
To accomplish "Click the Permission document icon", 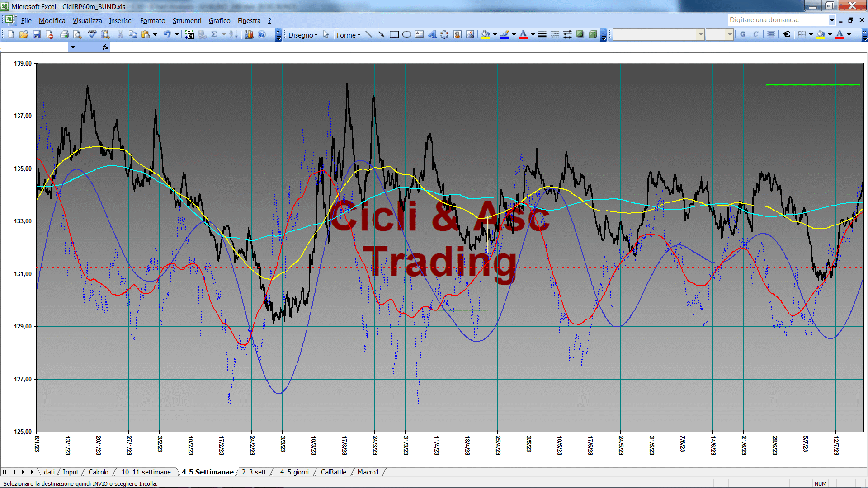I will [49, 34].
